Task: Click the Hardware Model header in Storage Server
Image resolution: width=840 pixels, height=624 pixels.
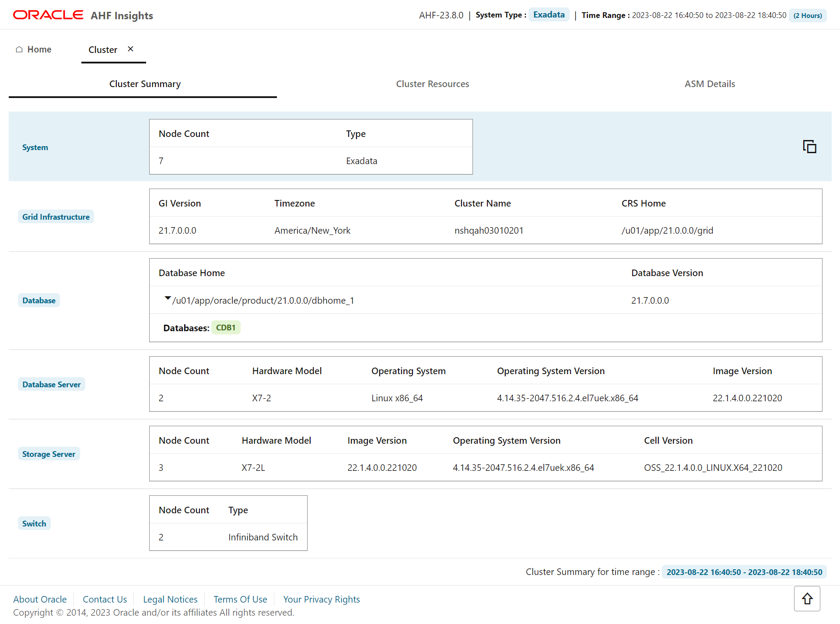Action: 276,441
